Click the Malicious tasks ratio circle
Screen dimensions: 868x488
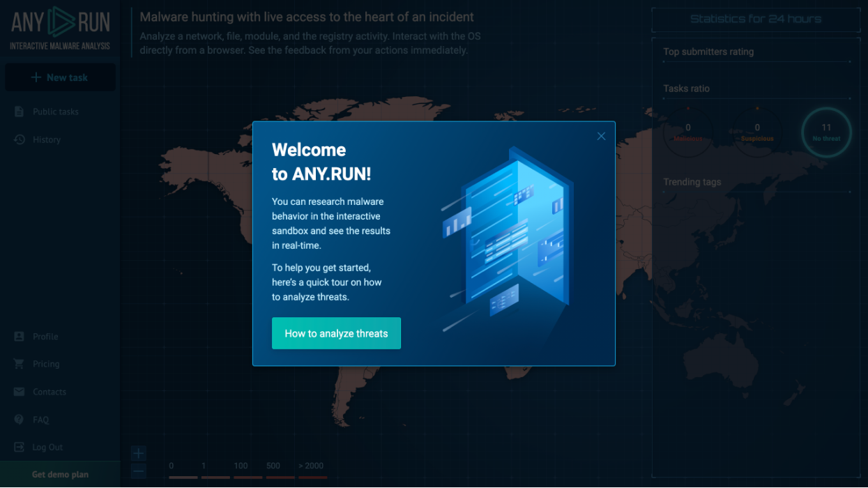[x=688, y=131]
